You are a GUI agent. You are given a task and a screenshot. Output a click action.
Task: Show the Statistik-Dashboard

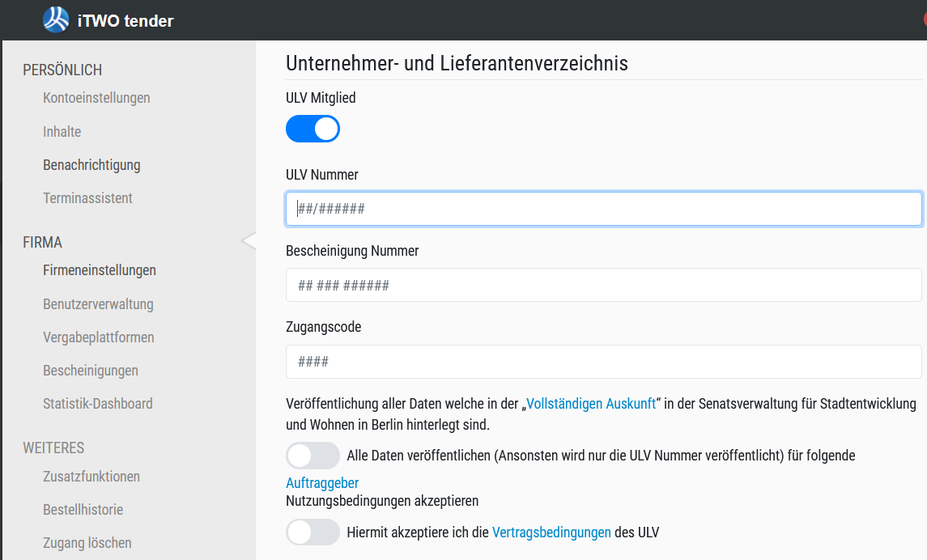point(98,404)
